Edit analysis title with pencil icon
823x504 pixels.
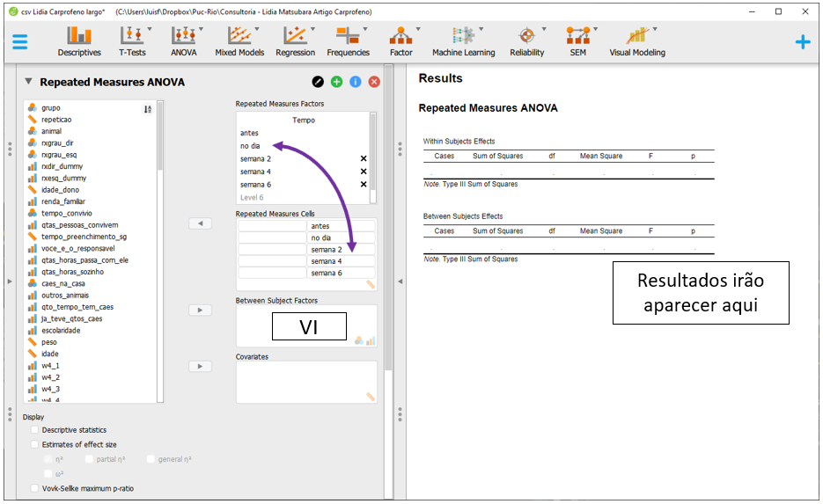point(318,82)
